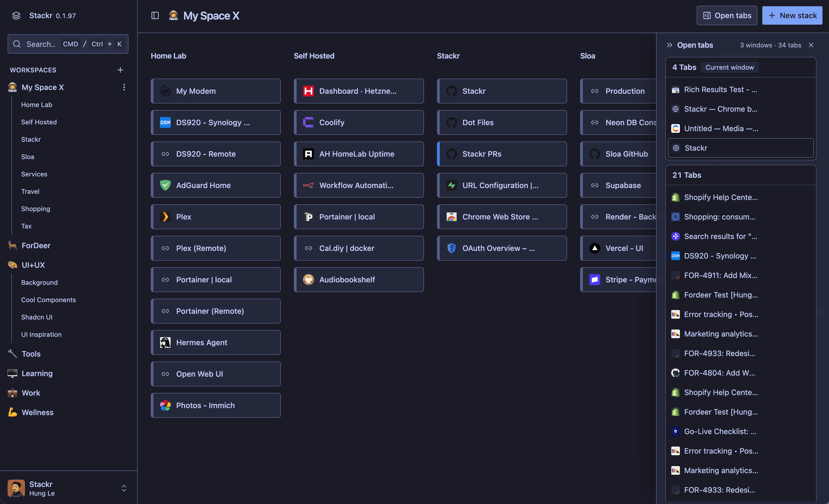Click the Portainer | local icon in Self Hosted

click(308, 217)
